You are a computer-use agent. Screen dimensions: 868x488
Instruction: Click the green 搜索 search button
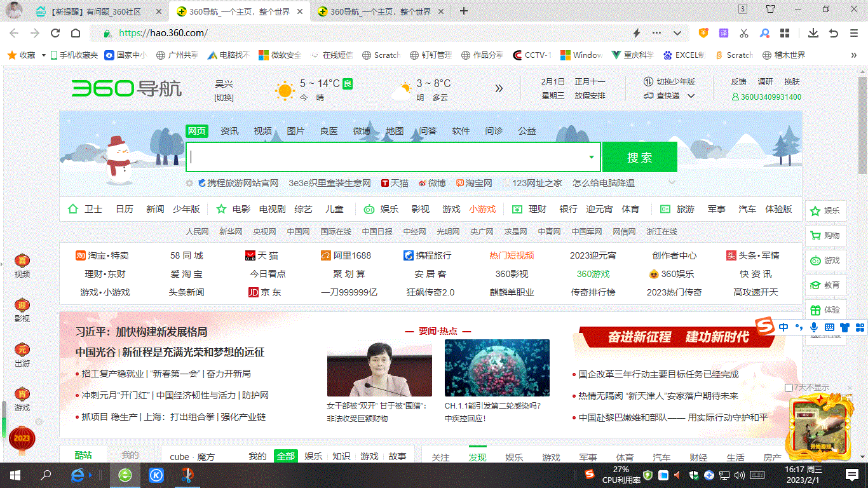point(639,156)
